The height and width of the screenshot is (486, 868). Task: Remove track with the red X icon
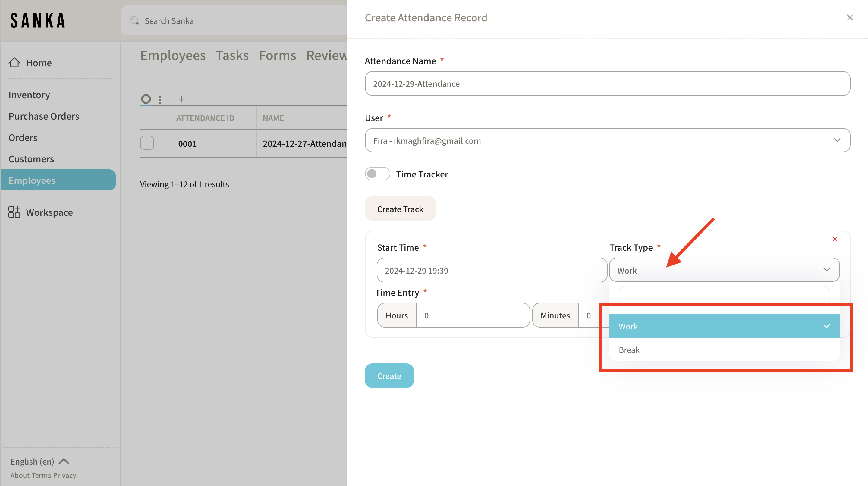click(835, 239)
